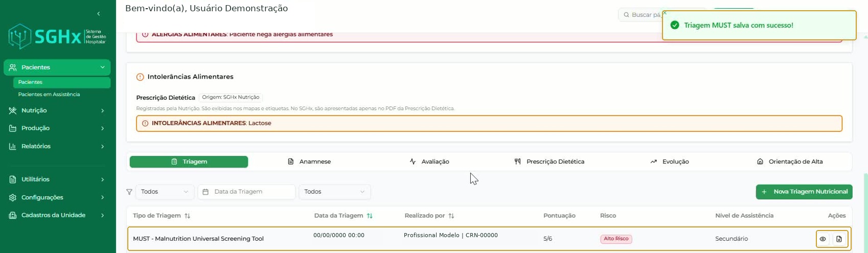Click the Alto Risco badge
The image size is (868, 253).
pos(616,239)
